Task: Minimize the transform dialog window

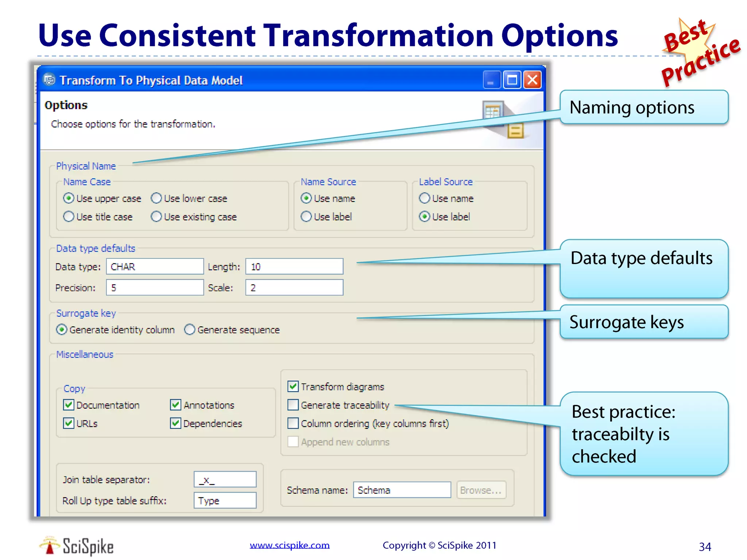Action: [x=491, y=80]
